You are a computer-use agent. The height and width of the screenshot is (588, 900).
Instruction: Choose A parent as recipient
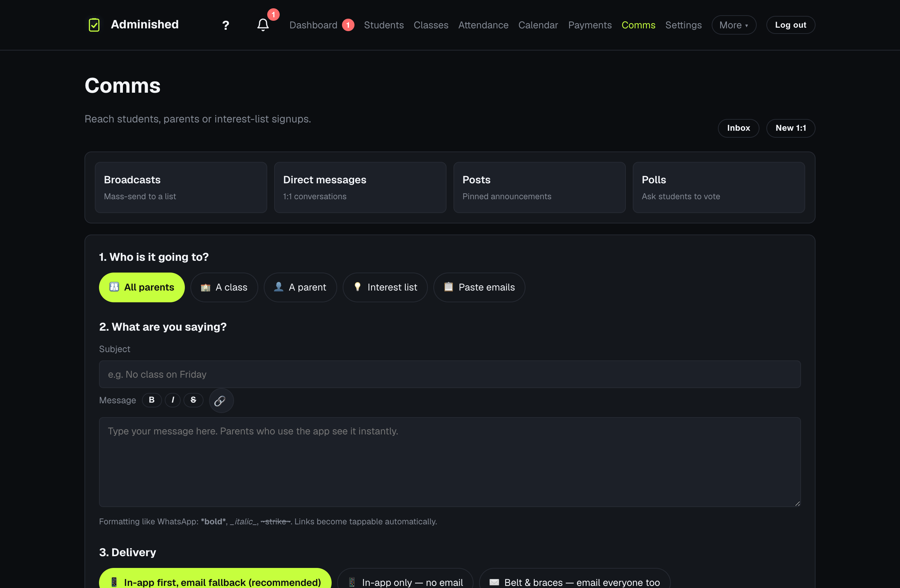(x=300, y=287)
